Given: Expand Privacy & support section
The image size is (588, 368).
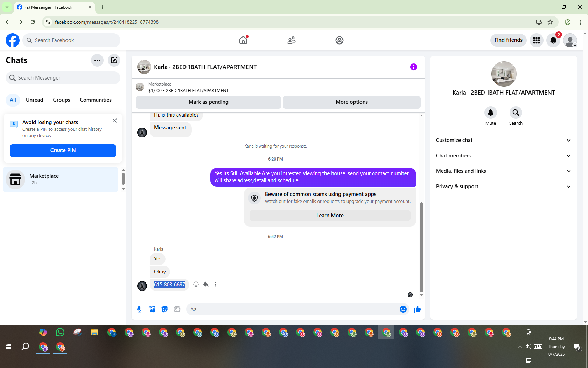Looking at the screenshot, I should click(x=504, y=186).
